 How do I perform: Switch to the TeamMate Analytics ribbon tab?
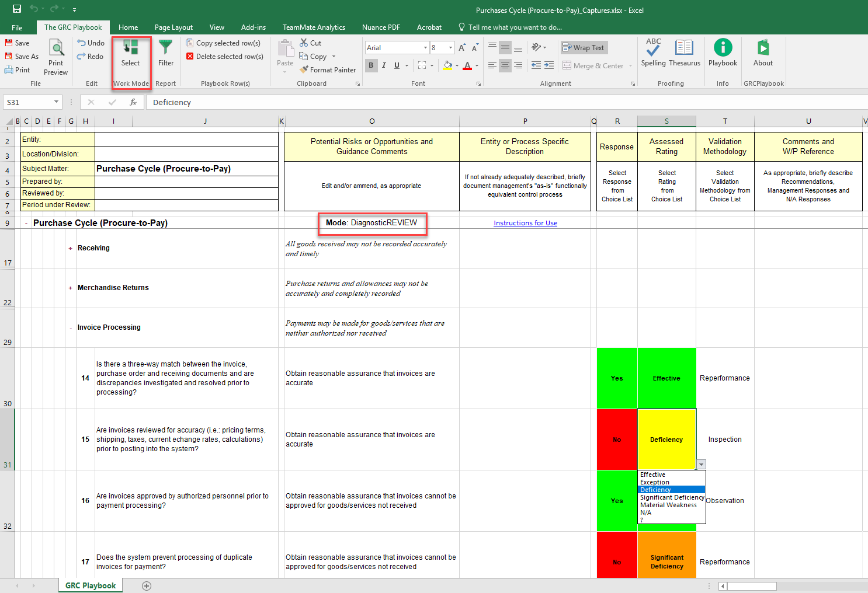point(314,27)
